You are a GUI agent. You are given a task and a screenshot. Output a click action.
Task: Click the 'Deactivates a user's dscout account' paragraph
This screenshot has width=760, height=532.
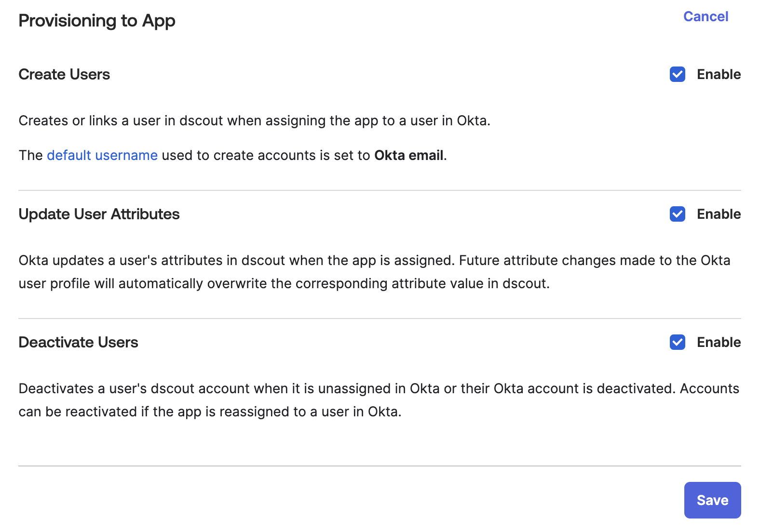tap(379, 400)
